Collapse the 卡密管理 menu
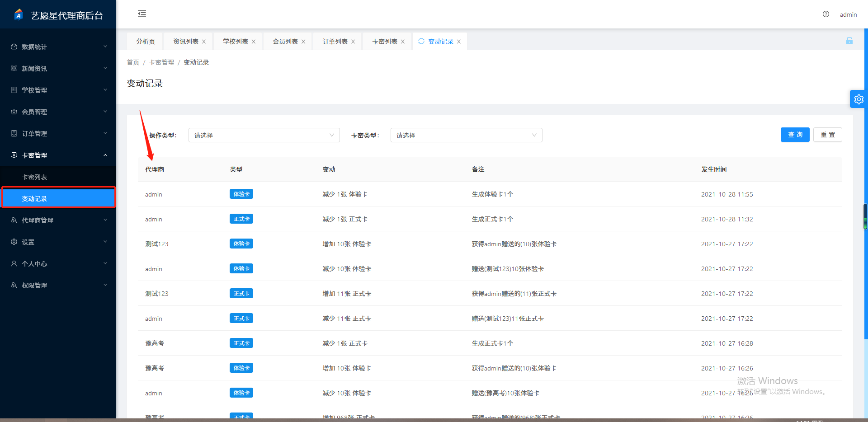The image size is (868, 422). click(x=105, y=155)
